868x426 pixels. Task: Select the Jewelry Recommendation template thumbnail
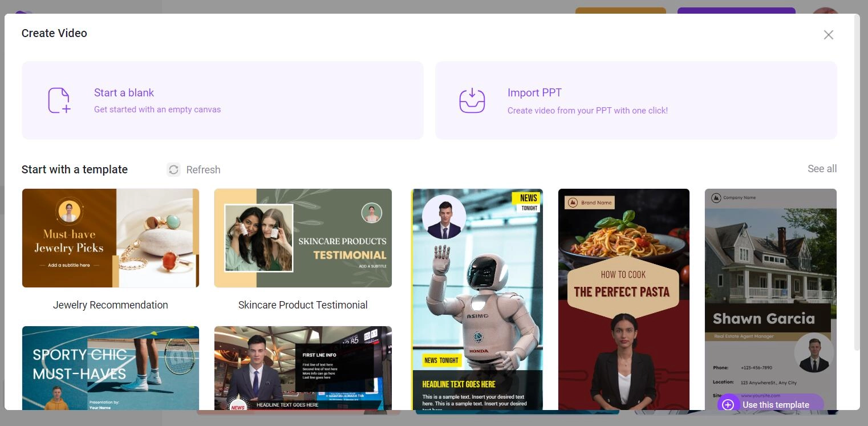111,238
